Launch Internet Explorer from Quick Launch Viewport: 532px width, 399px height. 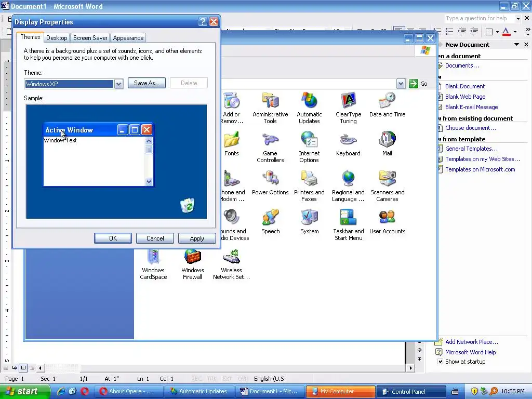61,391
